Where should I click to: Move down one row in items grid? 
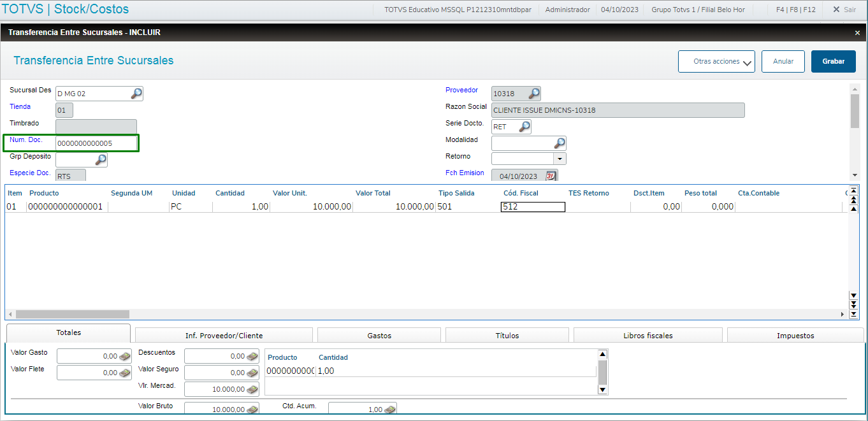[x=854, y=296]
